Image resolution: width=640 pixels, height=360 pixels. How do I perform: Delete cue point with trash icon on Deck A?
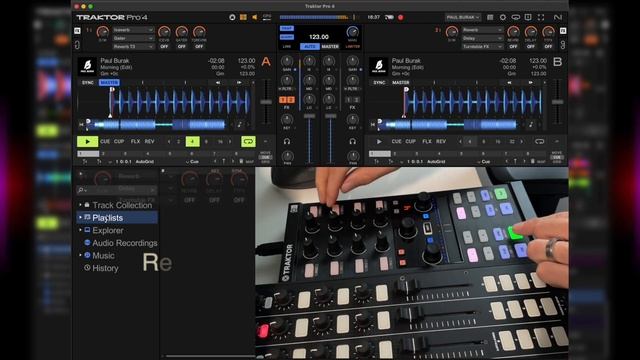241,162
